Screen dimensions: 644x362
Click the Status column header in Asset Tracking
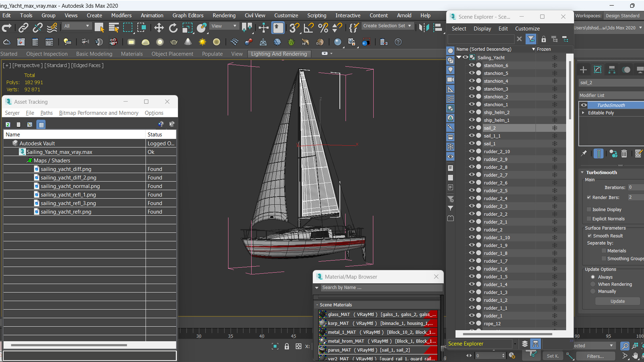coord(161,134)
